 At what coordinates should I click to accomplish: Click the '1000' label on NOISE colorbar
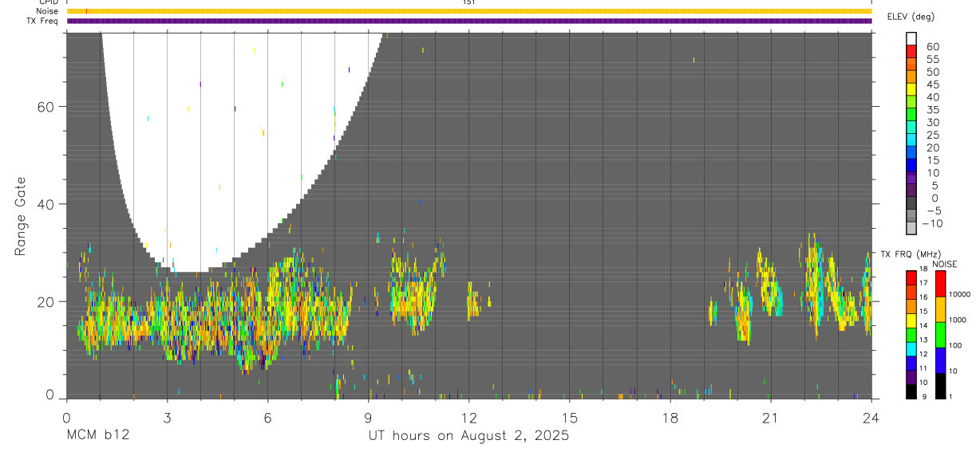[x=957, y=320]
